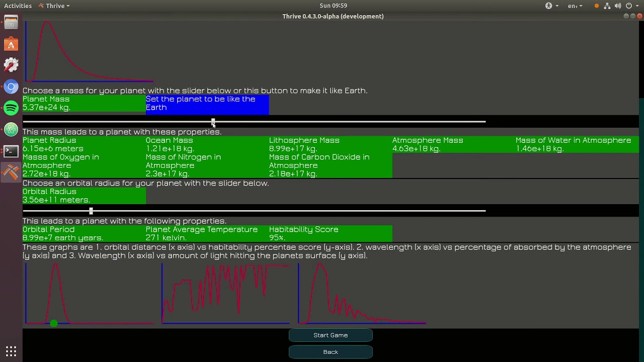Viewport: 644px width, 362px height.
Task: Select Orbital Period 8.99e+7 earth years
Action: [x=84, y=233]
